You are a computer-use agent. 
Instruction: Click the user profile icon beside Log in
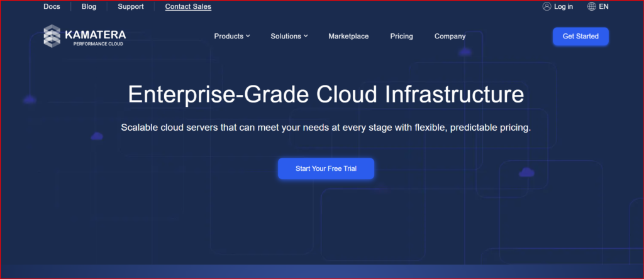point(547,6)
